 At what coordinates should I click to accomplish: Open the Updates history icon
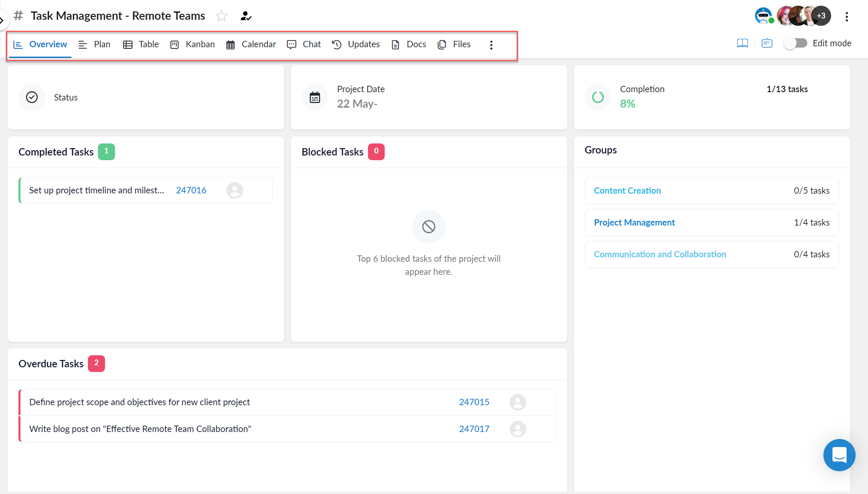(x=336, y=44)
